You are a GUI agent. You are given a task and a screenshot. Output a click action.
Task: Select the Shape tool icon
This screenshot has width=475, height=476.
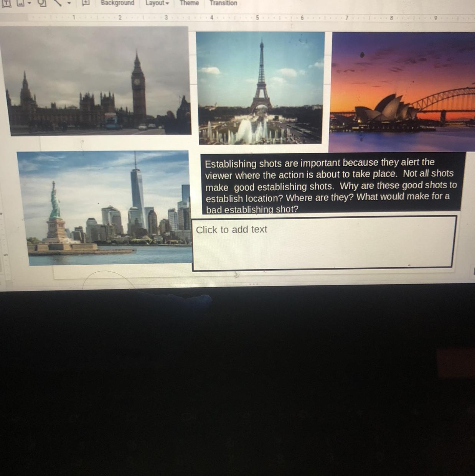pos(42,3)
